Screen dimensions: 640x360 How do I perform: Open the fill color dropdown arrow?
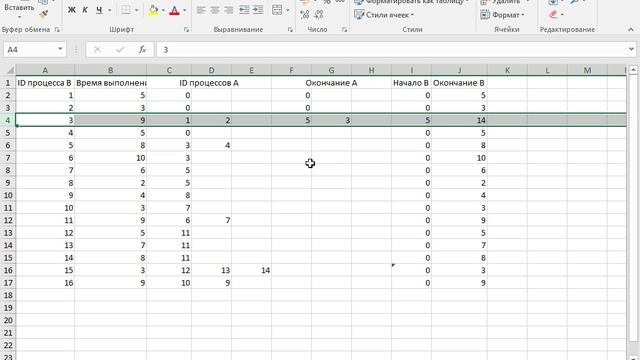[163, 10]
